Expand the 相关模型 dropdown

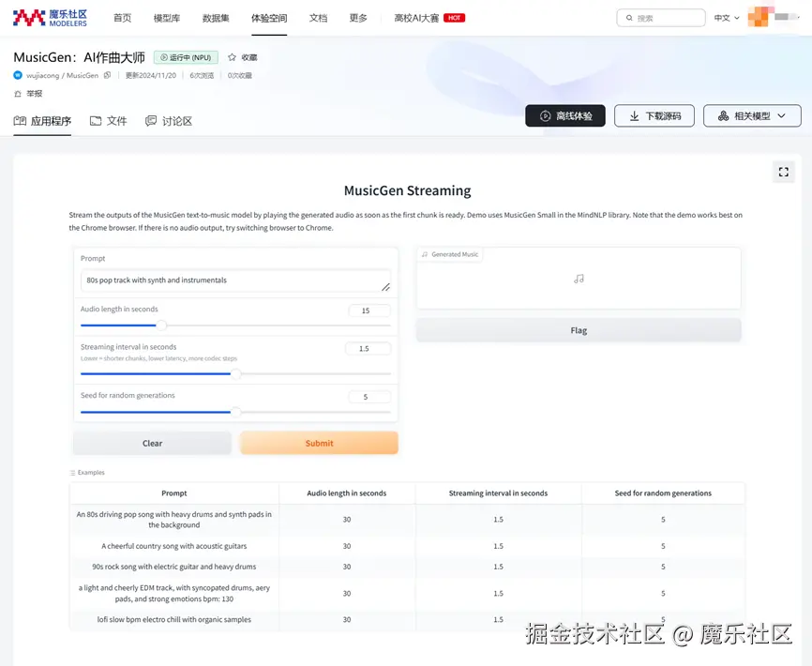coord(752,116)
